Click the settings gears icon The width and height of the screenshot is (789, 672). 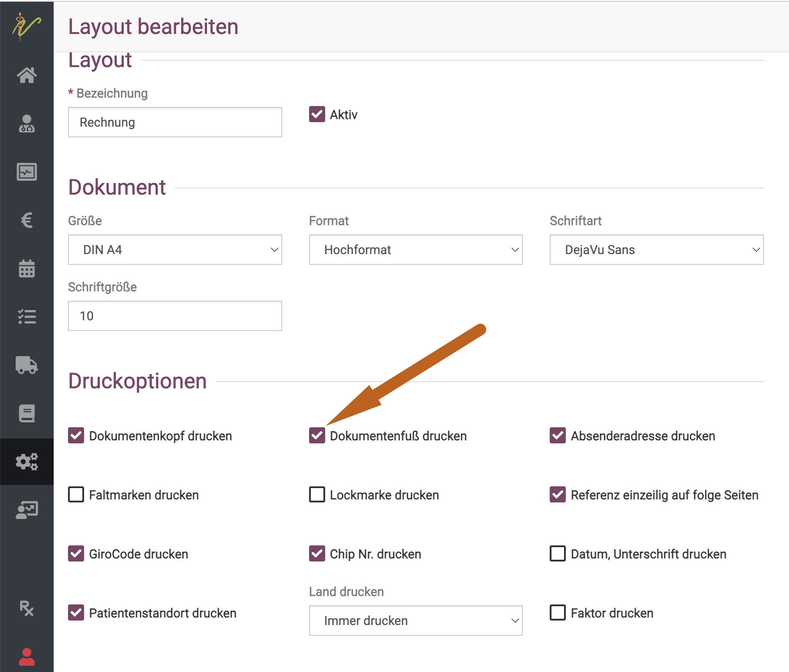tap(27, 462)
